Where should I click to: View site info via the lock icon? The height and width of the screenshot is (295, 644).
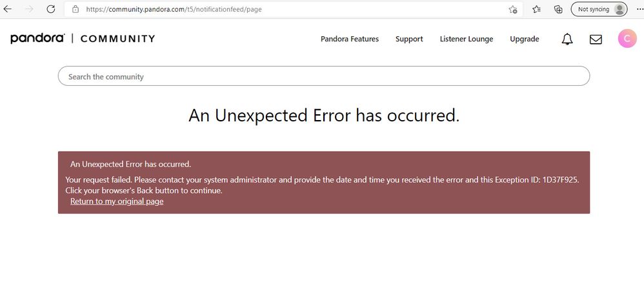(x=75, y=10)
